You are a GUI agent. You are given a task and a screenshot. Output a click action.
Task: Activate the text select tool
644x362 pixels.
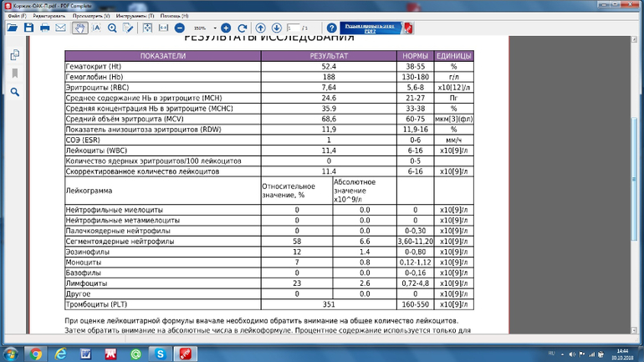click(x=96, y=28)
